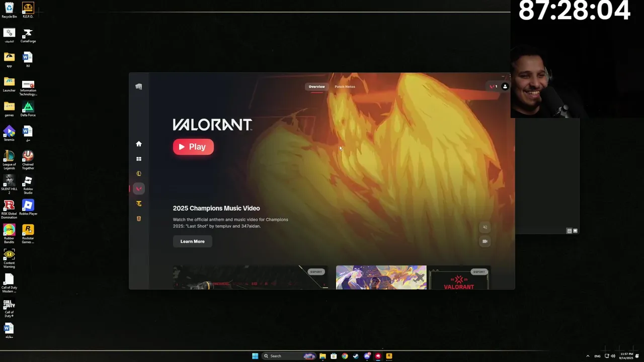Open the dark microphone esport news card
644x362 pixels.
click(251, 278)
